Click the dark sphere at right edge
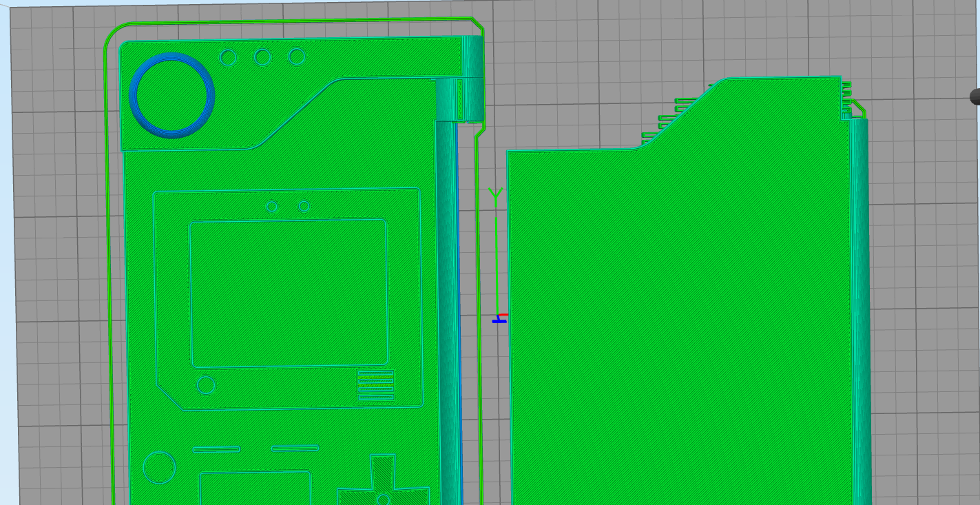The height and width of the screenshot is (505, 980). (x=975, y=97)
